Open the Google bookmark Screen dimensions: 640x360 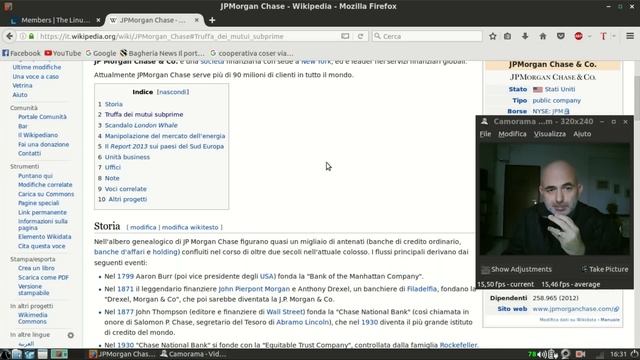pos(101,53)
